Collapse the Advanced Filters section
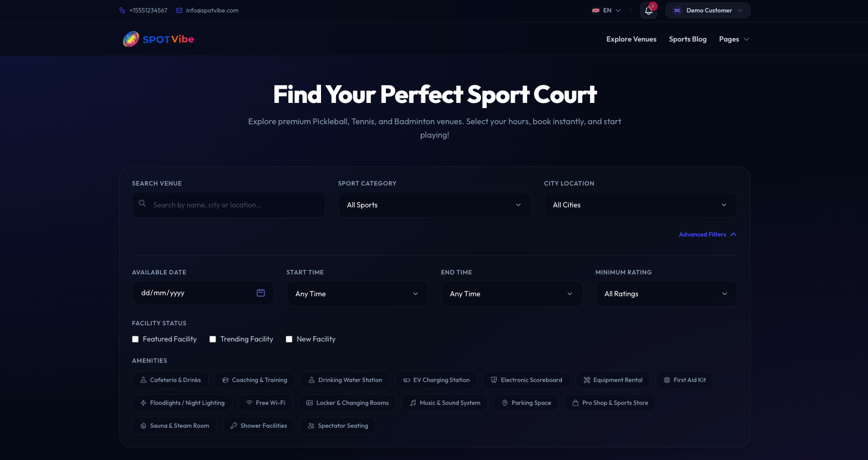This screenshot has height=460, width=868. click(x=707, y=234)
